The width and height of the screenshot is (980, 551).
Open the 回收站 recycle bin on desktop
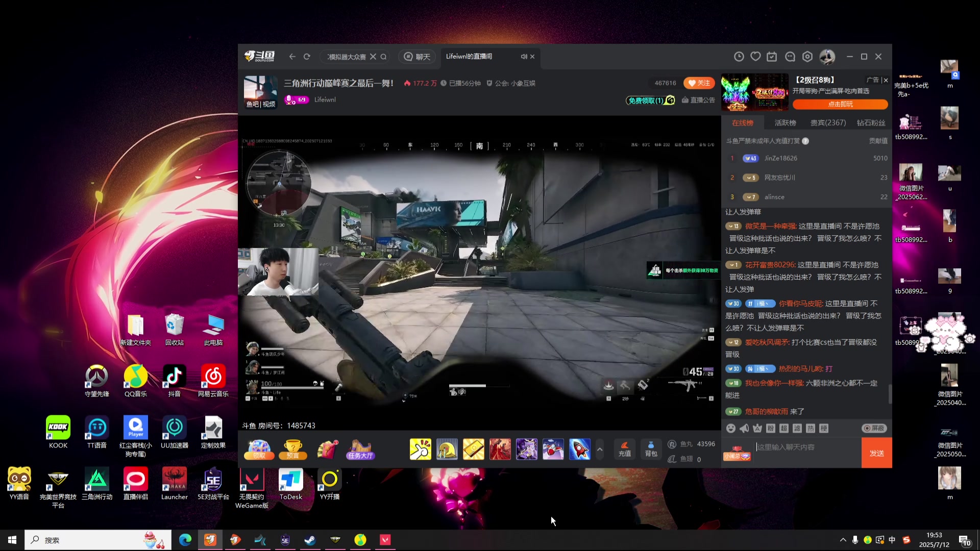175,330
